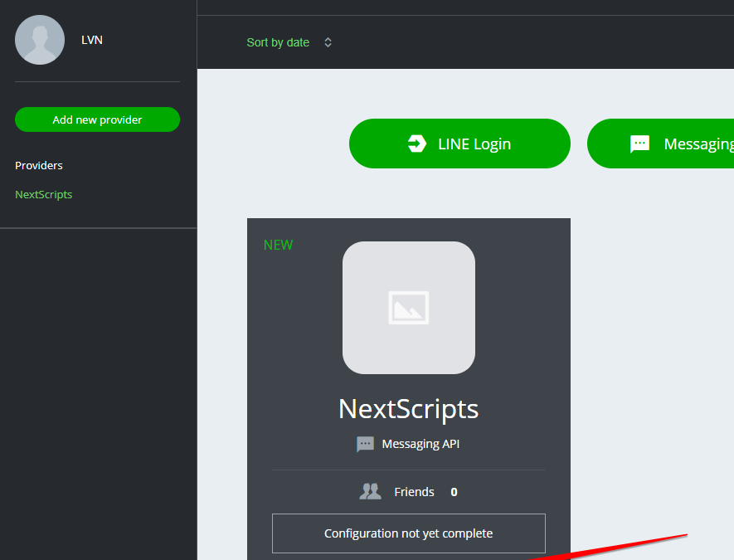Open the NextScripts provider link
This screenshot has width=734, height=560.
tap(43, 194)
